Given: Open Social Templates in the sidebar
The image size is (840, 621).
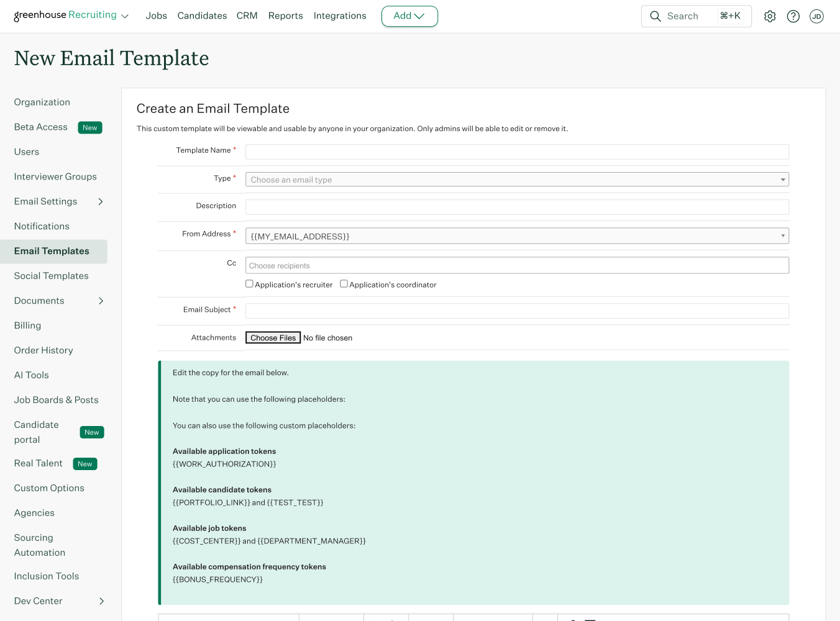Looking at the screenshot, I should coord(51,276).
